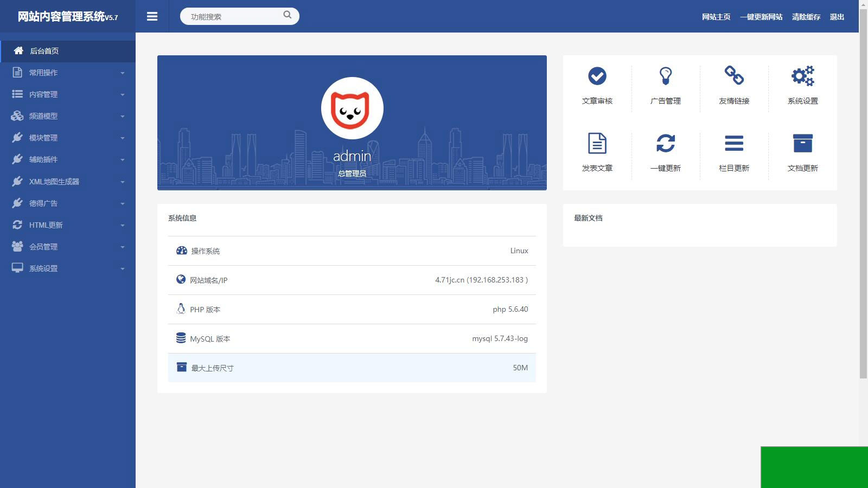The height and width of the screenshot is (488, 868).
Task: Click the Linux operating system value
Action: [x=519, y=251]
